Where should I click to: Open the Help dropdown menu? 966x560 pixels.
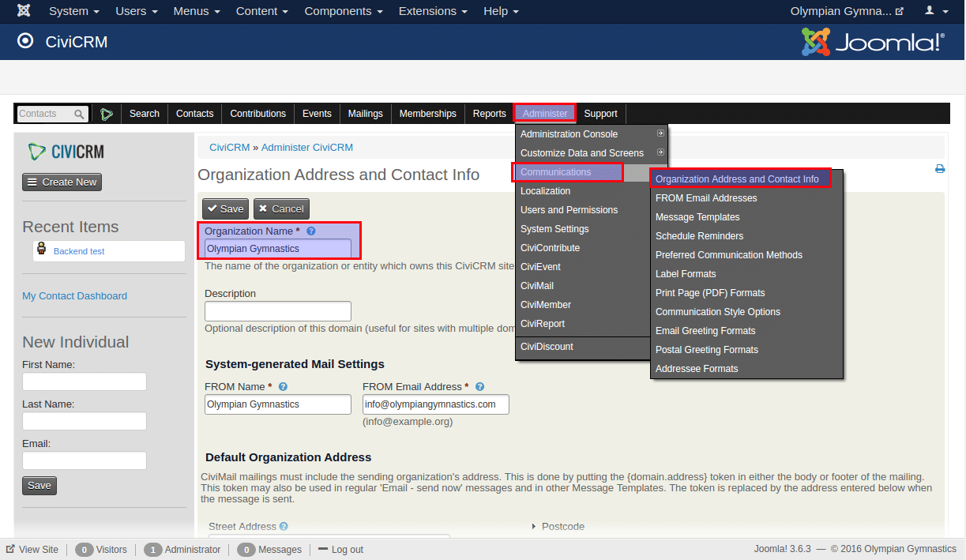[502, 11]
